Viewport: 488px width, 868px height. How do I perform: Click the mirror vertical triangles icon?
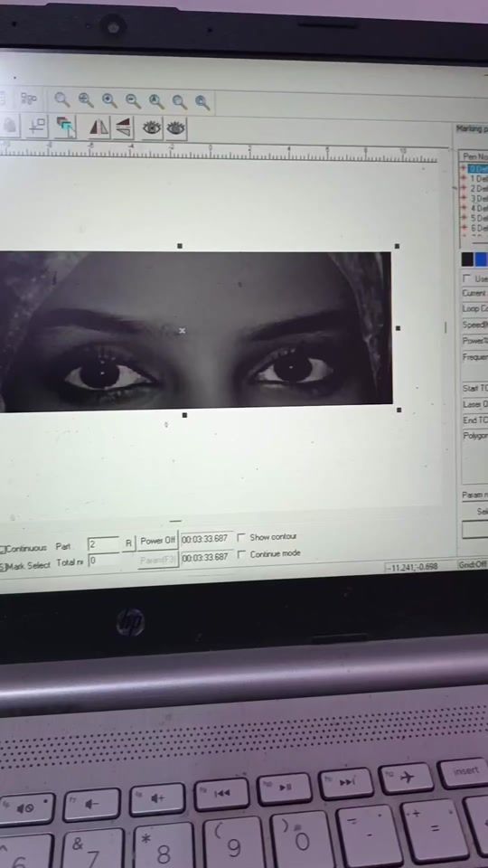coord(124,127)
